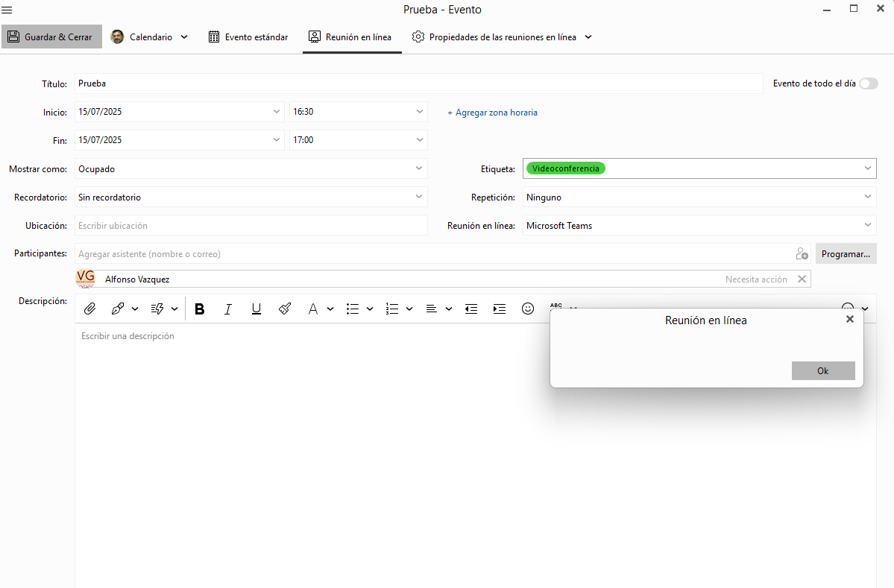Open the Calendario dropdown arrow
The height and width of the screenshot is (588, 894).
tap(184, 37)
